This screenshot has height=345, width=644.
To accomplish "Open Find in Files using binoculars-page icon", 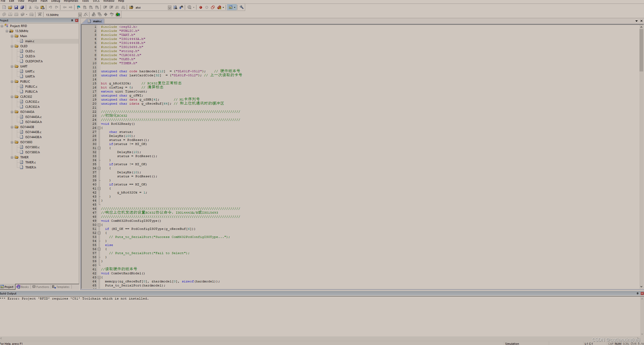I will click(175, 7).
